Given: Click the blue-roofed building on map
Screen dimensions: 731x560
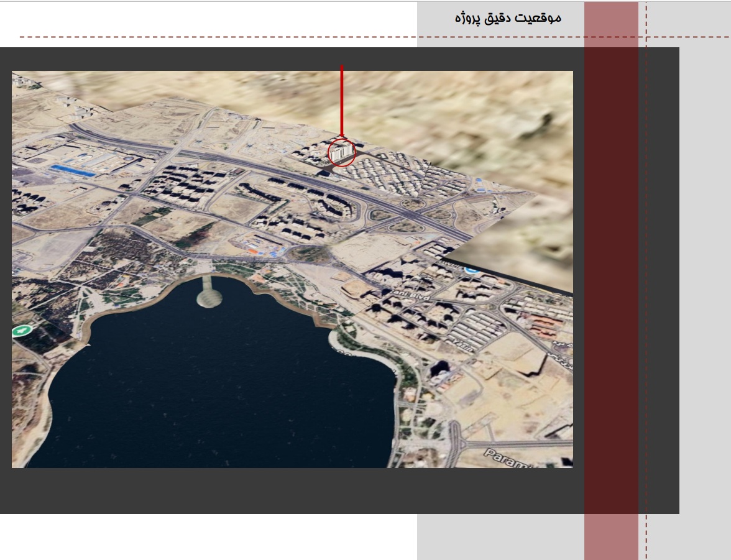Looking at the screenshot, I should coord(73,170).
